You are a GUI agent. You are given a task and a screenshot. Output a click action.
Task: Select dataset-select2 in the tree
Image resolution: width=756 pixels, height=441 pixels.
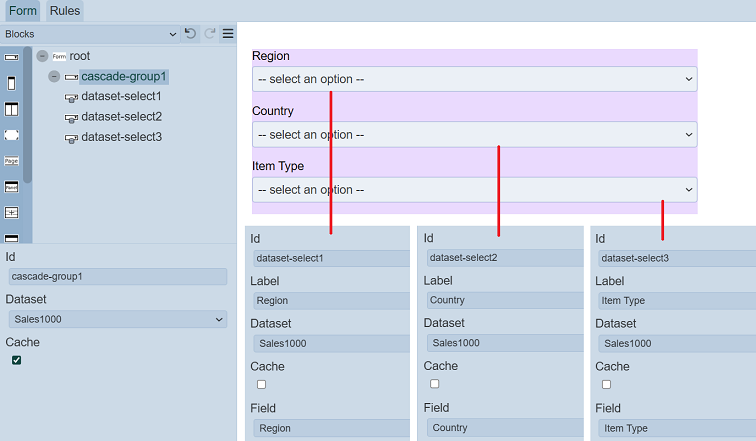coord(121,117)
